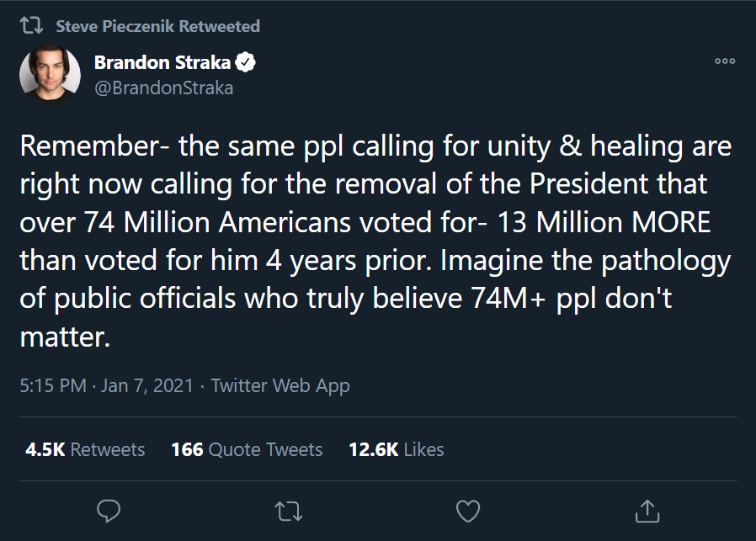Open the three-dot more options menu
The image size is (756, 541).
tap(725, 61)
